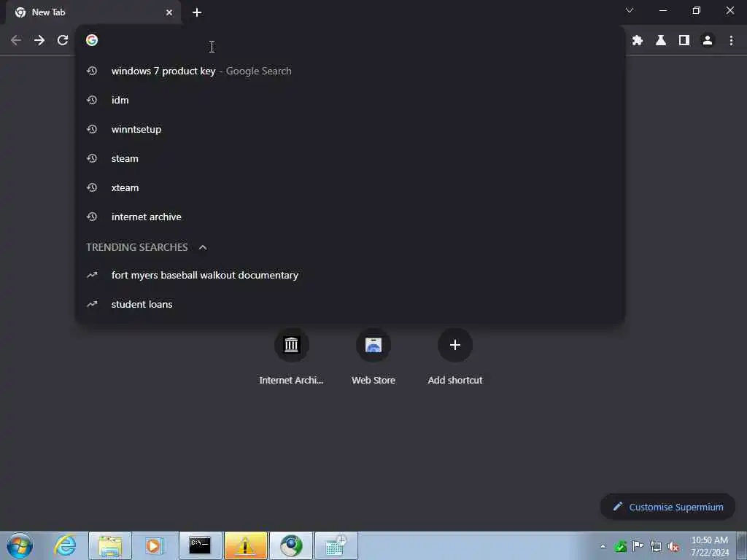Launch Internet Explorer from taskbar

(65, 545)
